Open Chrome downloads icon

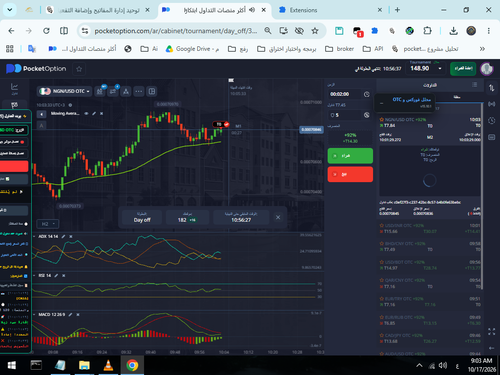[x=453, y=31]
